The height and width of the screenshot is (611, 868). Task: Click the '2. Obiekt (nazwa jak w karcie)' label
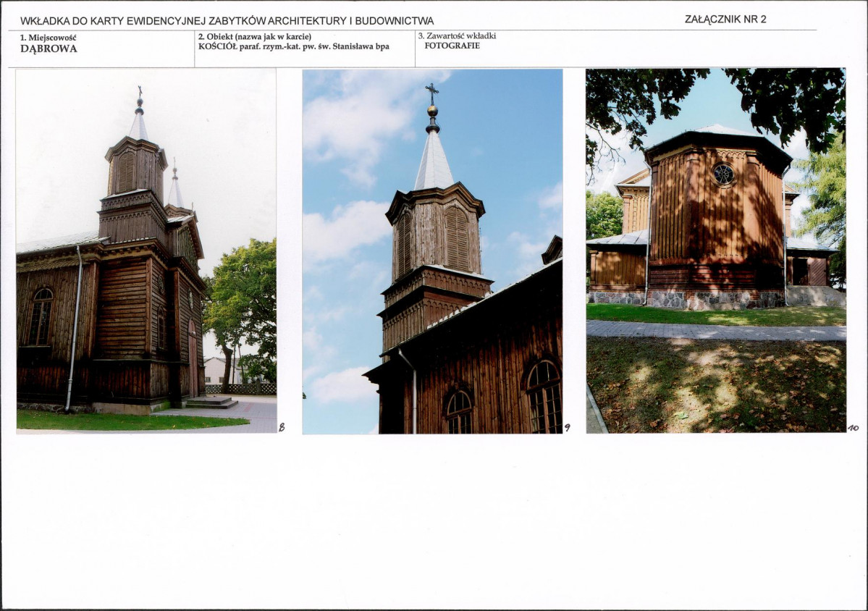pos(255,37)
